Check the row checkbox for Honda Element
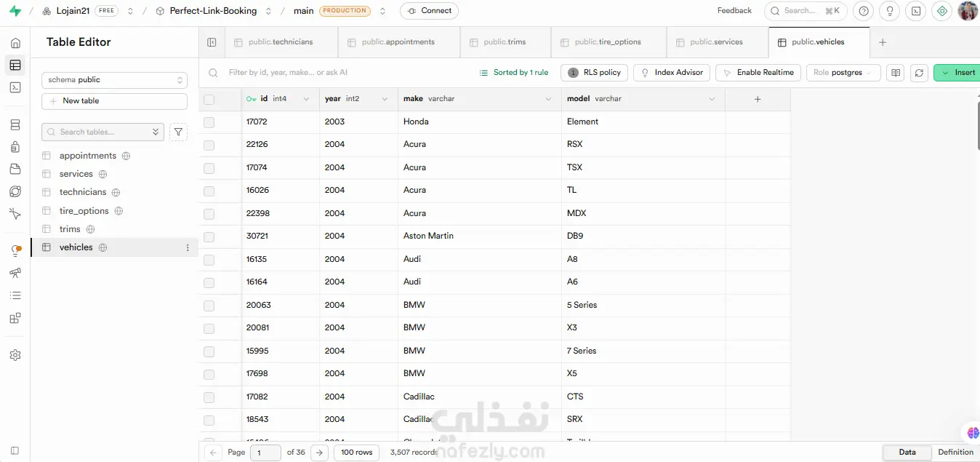 (x=209, y=122)
